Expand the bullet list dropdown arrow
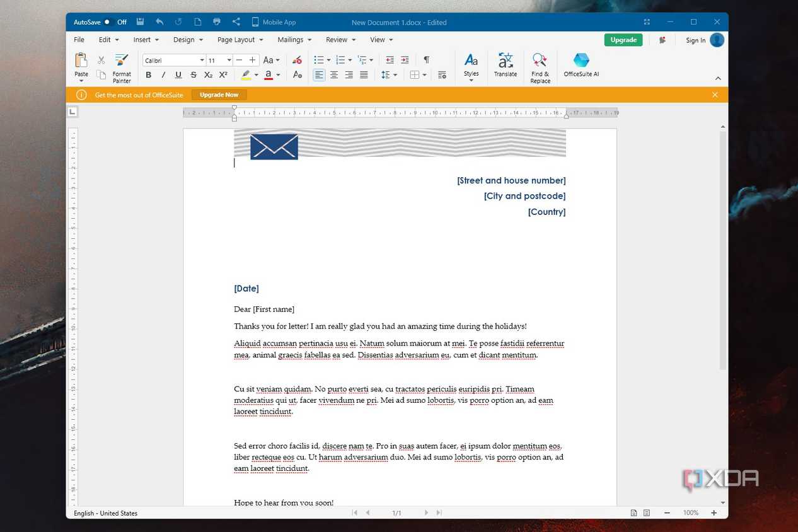This screenshot has height=532, width=798. click(x=328, y=61)
